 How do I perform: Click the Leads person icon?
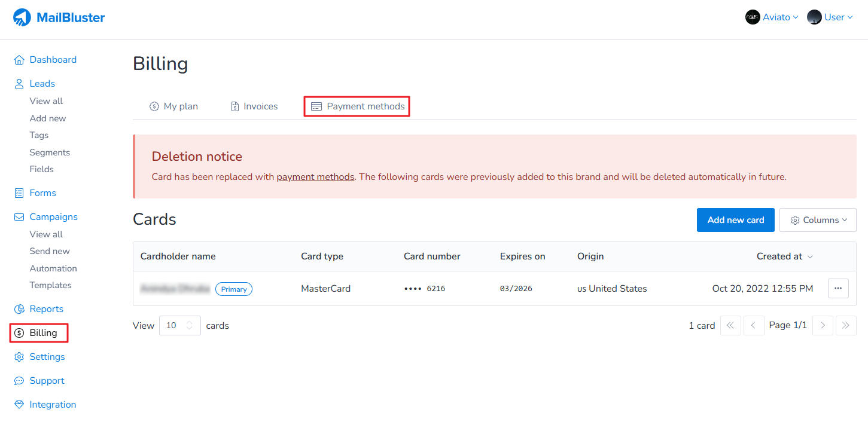coord(19,84)
